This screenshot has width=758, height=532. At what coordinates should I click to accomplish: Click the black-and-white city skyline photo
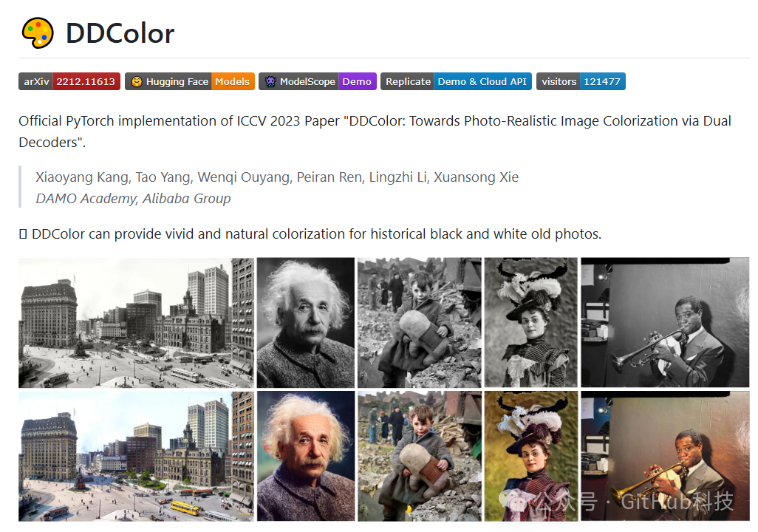[136, 323]
